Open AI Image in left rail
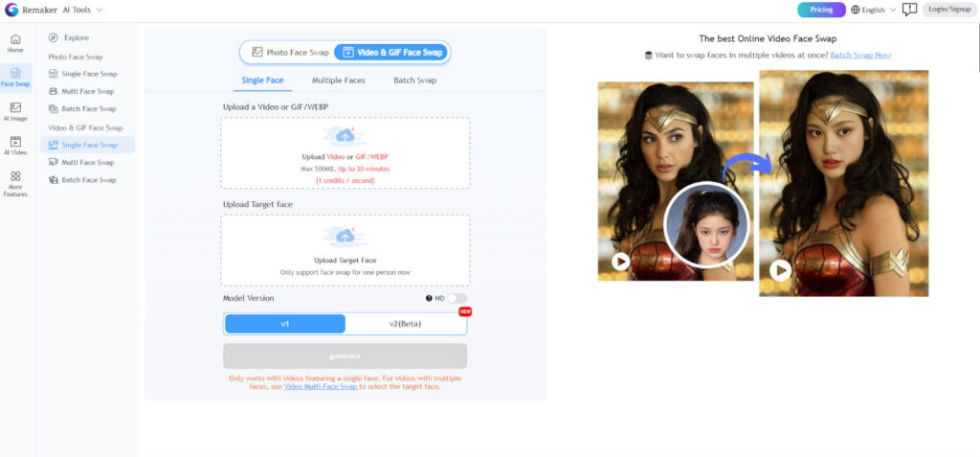Image resolution: width=980 pixels, height=457 pixels. point(15,111)
